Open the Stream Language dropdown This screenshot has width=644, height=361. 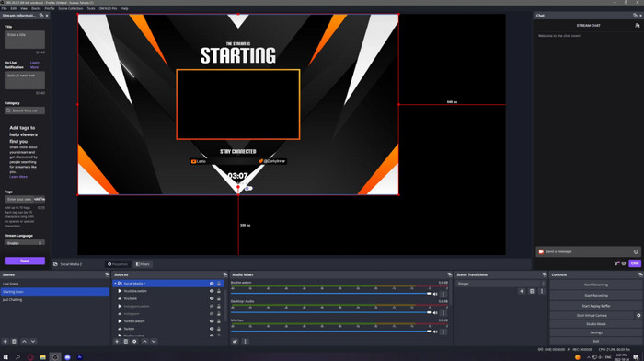25,243
